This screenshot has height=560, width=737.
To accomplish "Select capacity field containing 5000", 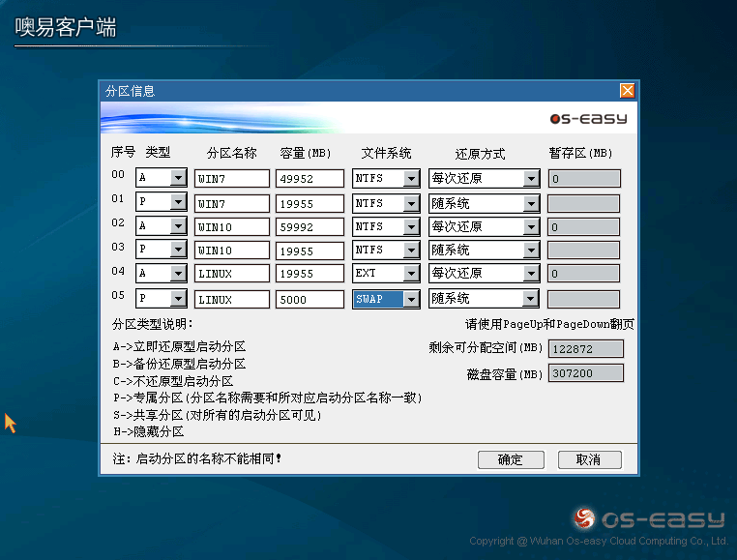I will (310, 299).
